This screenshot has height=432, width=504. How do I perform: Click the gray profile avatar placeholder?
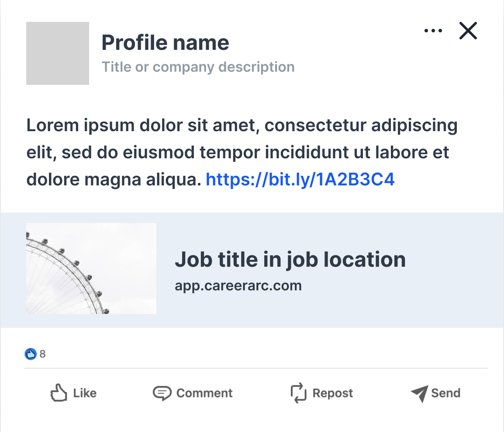58,53
